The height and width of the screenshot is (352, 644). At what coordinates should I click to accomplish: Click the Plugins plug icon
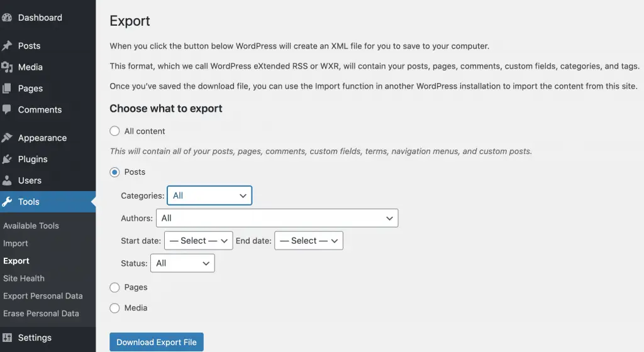(7, 159)
